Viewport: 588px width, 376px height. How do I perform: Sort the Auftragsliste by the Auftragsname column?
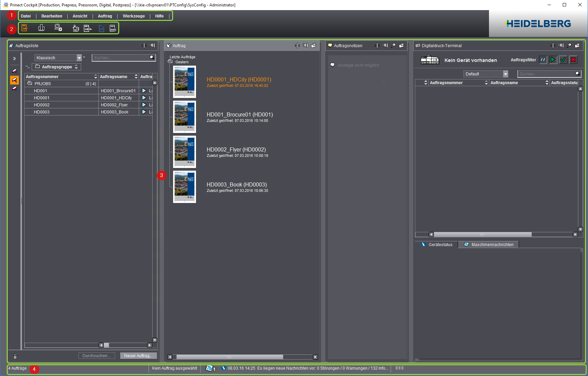point(119,76)
